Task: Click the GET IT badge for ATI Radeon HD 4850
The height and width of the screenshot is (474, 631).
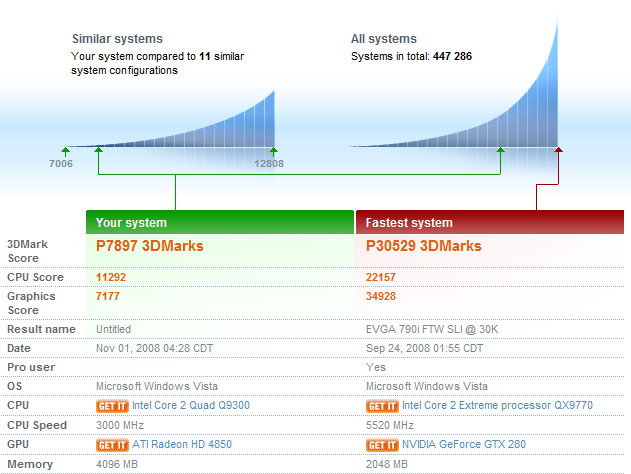Action: click(x=112, y=445)
